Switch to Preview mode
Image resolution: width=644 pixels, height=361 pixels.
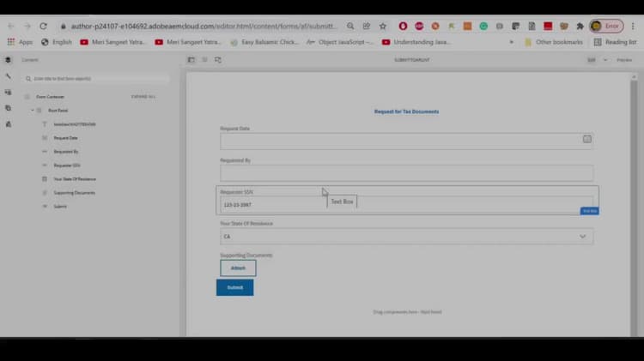[x=624, y=60]
